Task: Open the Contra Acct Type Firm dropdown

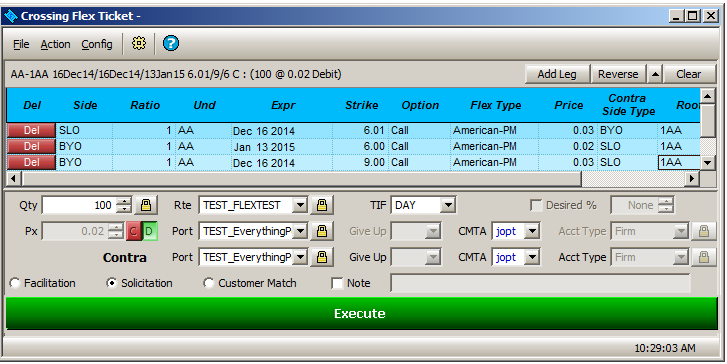Action: tap(681, 257)
